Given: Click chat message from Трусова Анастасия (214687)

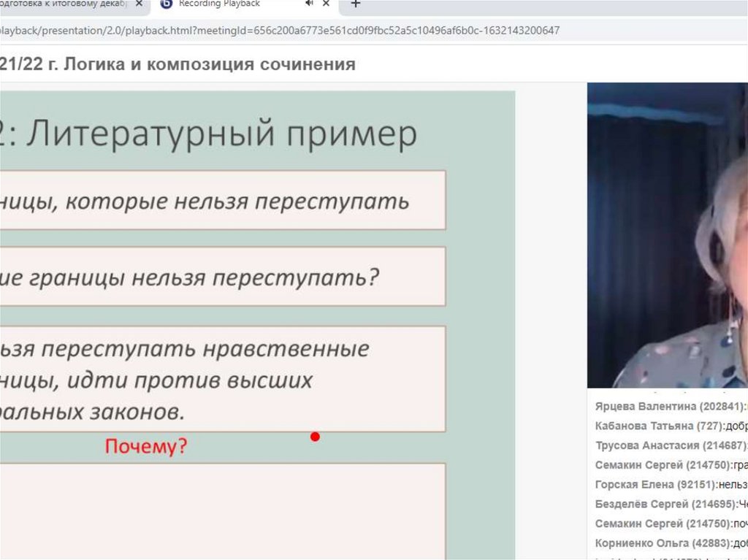Looking at the screenshot, I should pos(671,445).
